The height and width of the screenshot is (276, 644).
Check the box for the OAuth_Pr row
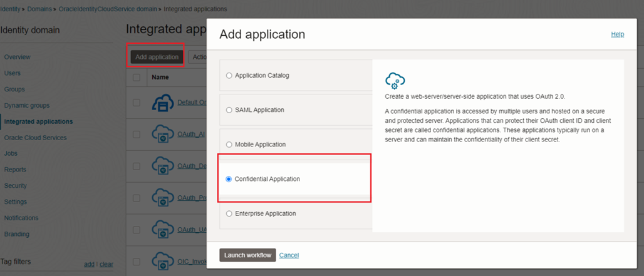[137, 198]
